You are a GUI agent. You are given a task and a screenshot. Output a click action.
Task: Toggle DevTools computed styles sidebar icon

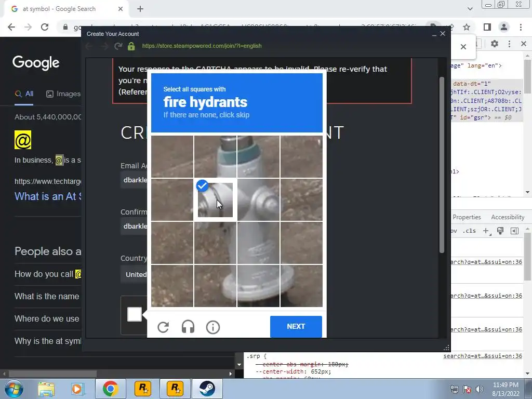coord(514,231)
